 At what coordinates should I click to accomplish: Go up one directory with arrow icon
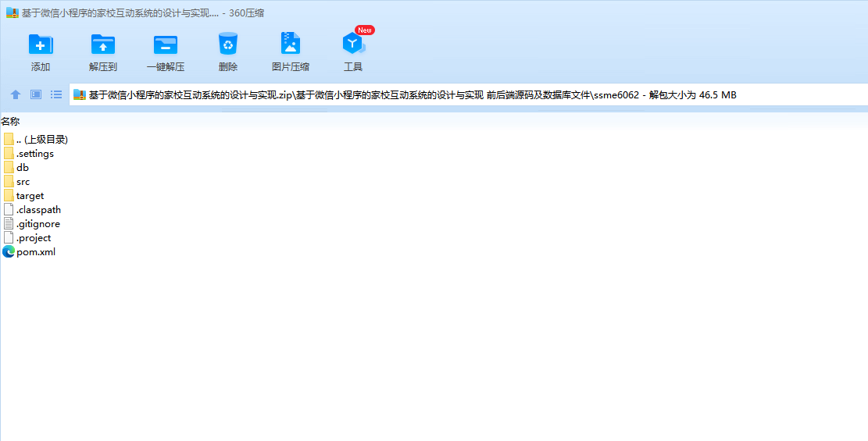click(x=16, y=94)
